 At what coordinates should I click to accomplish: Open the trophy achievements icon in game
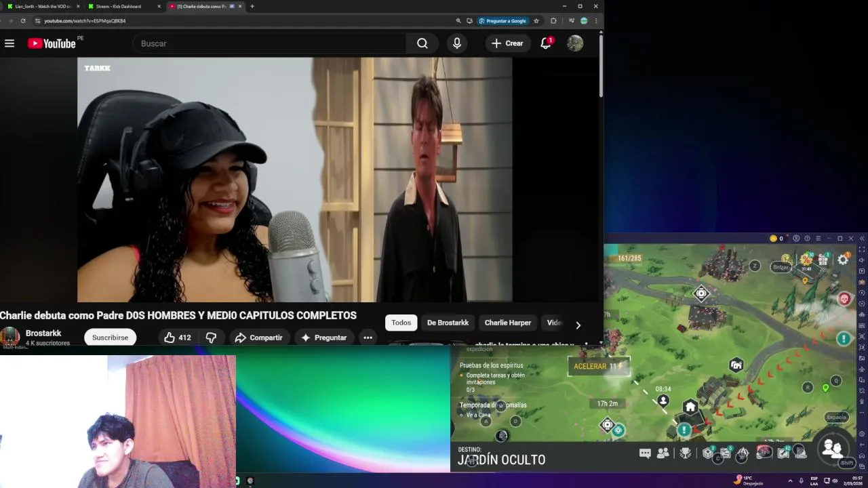[686, 453]
